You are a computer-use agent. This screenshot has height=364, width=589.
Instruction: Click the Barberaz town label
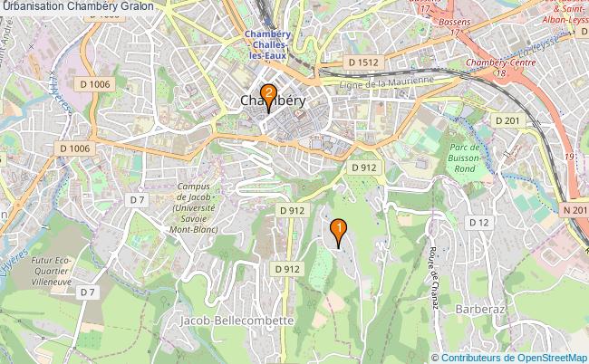click(x=479, y=309)
